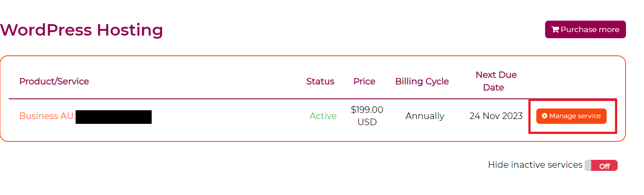
Task: Click the Purchase more button
Action: pyautogui.click(x=585, y=29)
